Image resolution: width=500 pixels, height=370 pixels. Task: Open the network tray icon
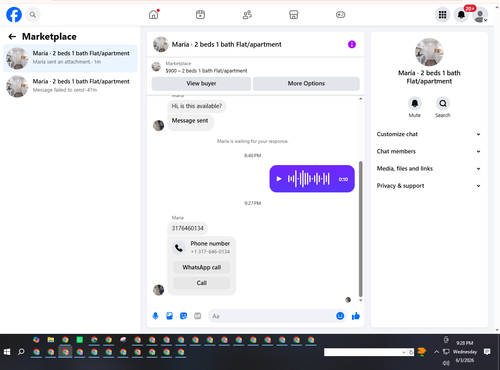click(x=446, y=352)
